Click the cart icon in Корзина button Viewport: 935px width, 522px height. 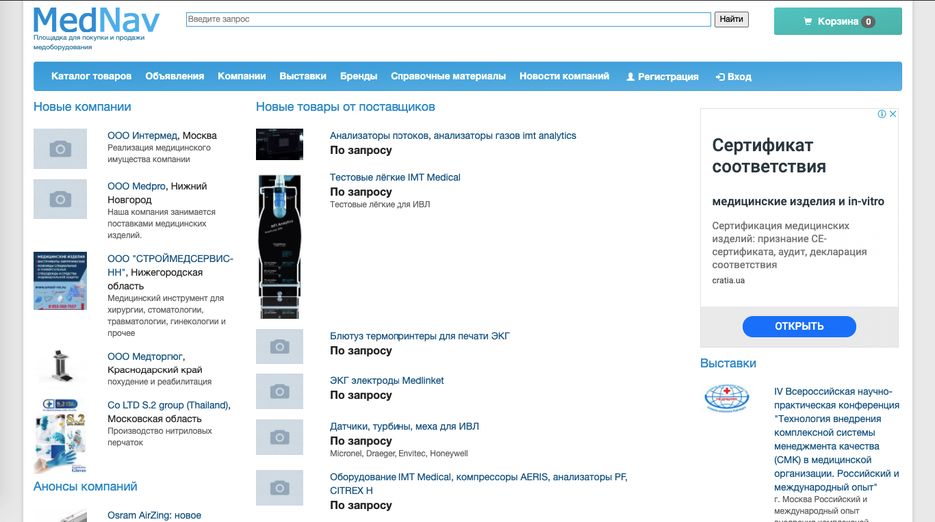pyautogui.click(x=807, y=21)
